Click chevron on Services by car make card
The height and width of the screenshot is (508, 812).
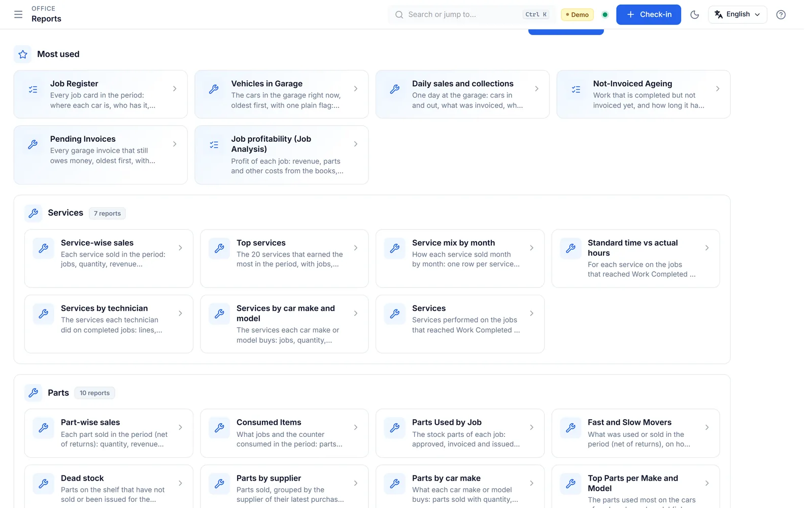[x=356, y=313]
